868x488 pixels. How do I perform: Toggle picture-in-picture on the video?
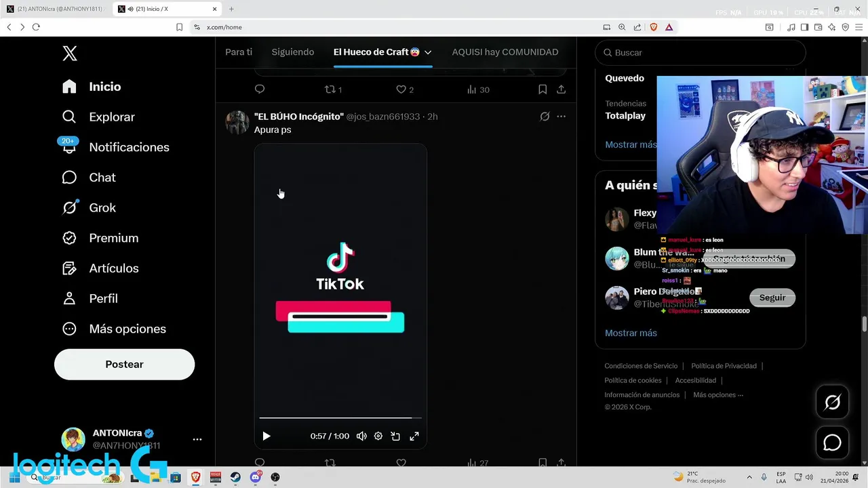tap(396, 436)
